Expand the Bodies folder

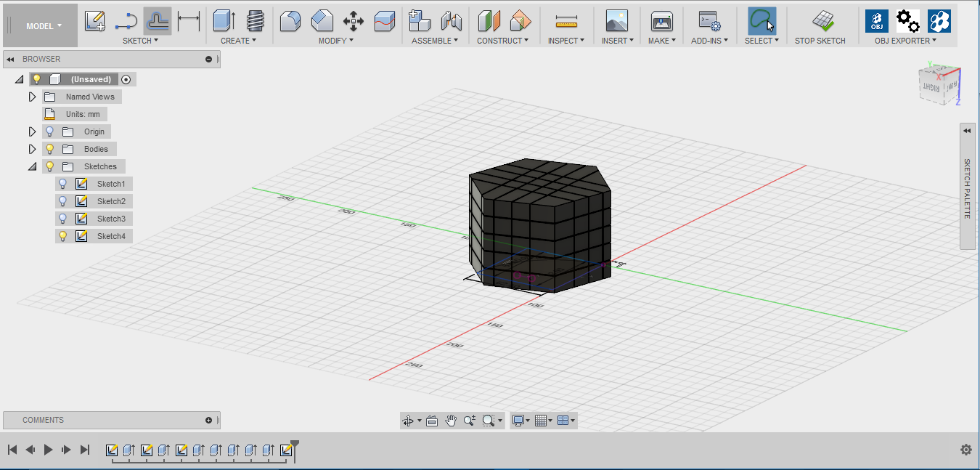[32, 149]
